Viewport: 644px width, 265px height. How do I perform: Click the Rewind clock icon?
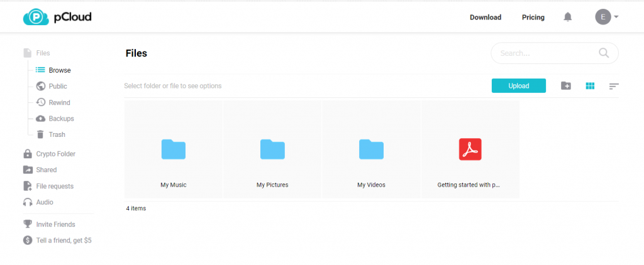pyautogui.click(x=40, y=102)
